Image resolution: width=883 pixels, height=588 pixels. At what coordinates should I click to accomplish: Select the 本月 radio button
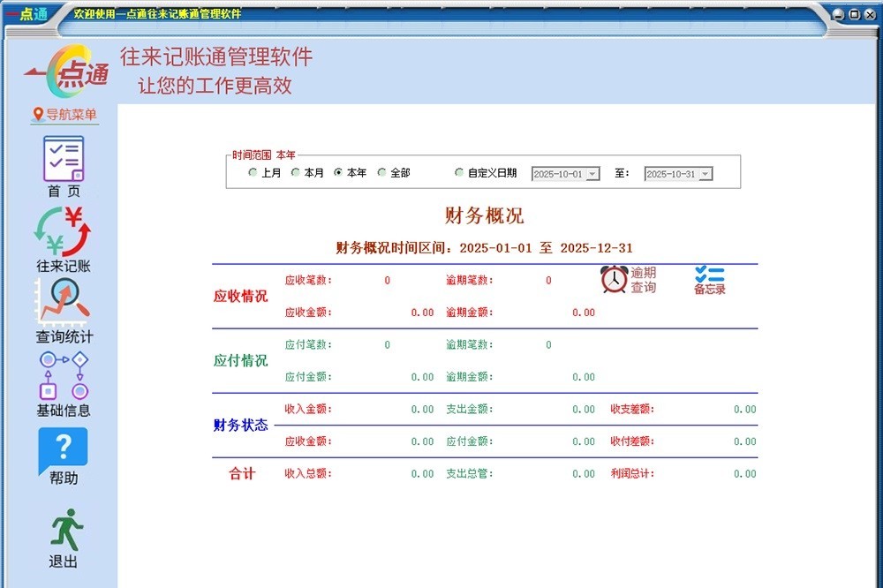click(x=297, y=173)
